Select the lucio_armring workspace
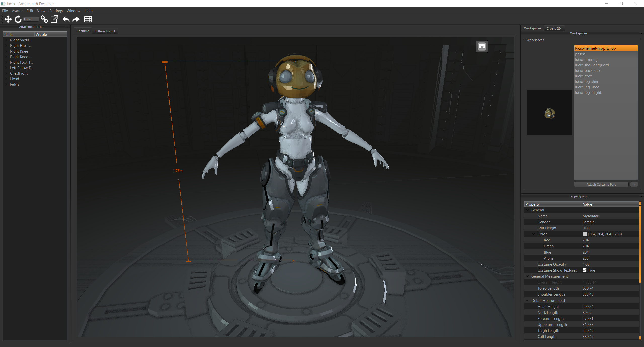The image size is (644, 347). [x=606, y=60]
